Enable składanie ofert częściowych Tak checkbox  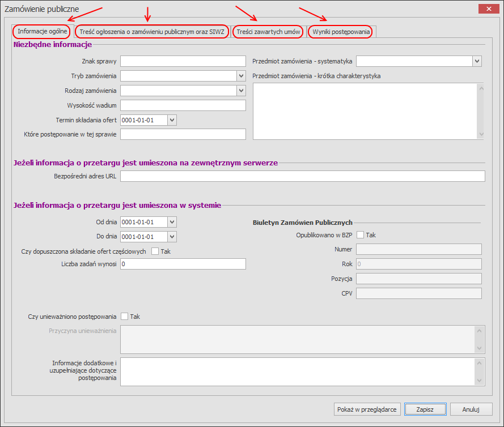pyautogui.click(x=155, y=251)
